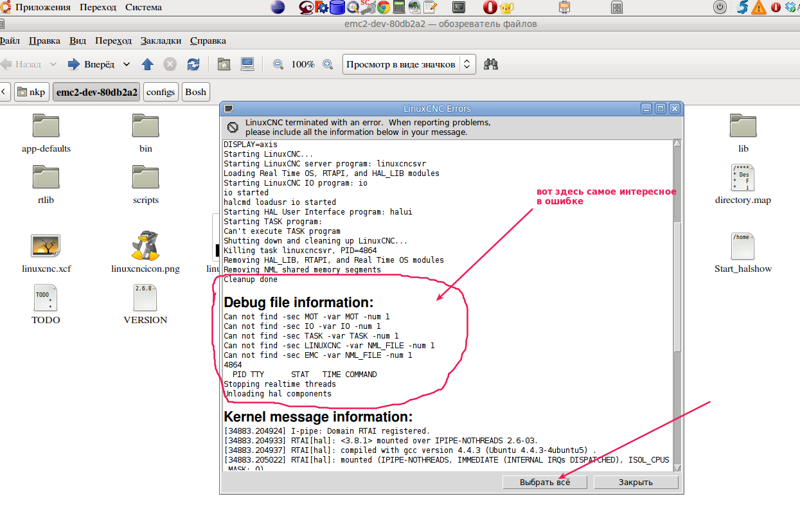The image size is (800, 532).
Task: Launch Eclipse from the top panel
Action: click(278, 8)
